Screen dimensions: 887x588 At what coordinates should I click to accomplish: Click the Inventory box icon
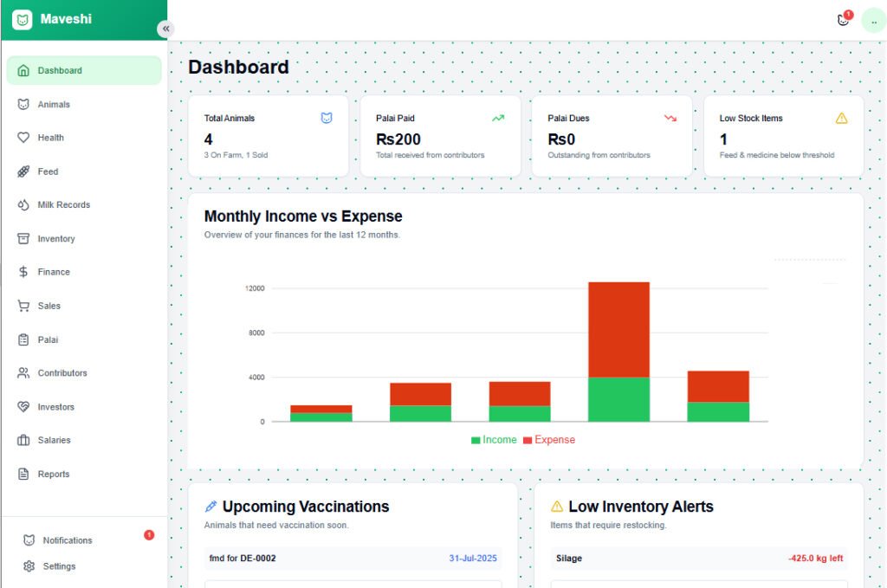click(23, 239)
